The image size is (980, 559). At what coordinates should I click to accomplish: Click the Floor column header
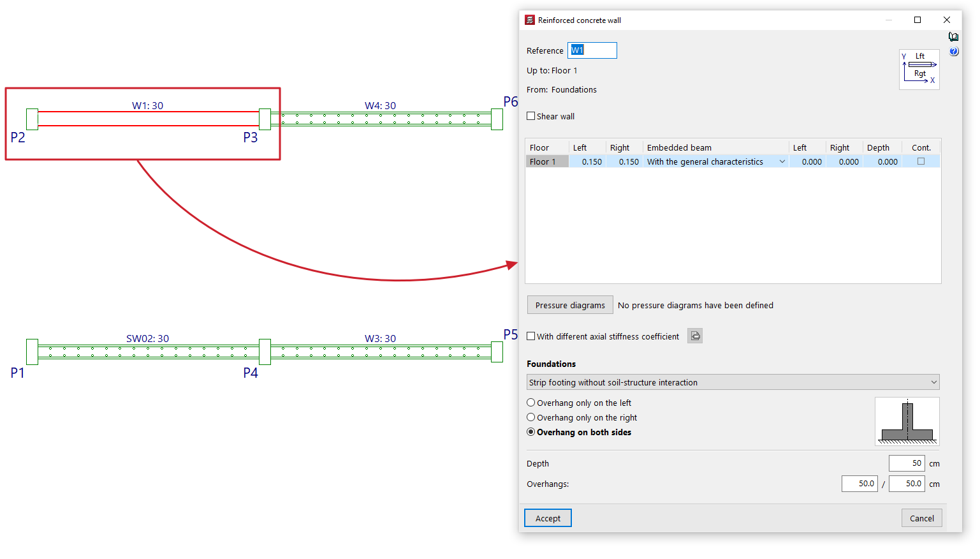547,147
